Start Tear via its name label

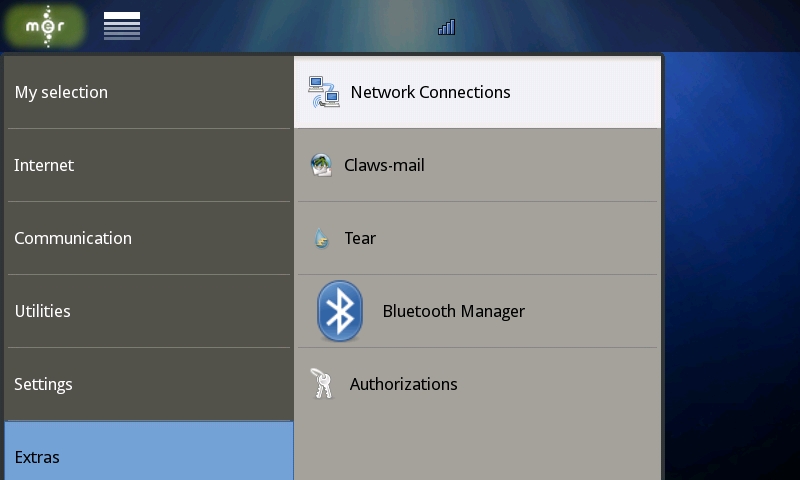tap(360, 238)
